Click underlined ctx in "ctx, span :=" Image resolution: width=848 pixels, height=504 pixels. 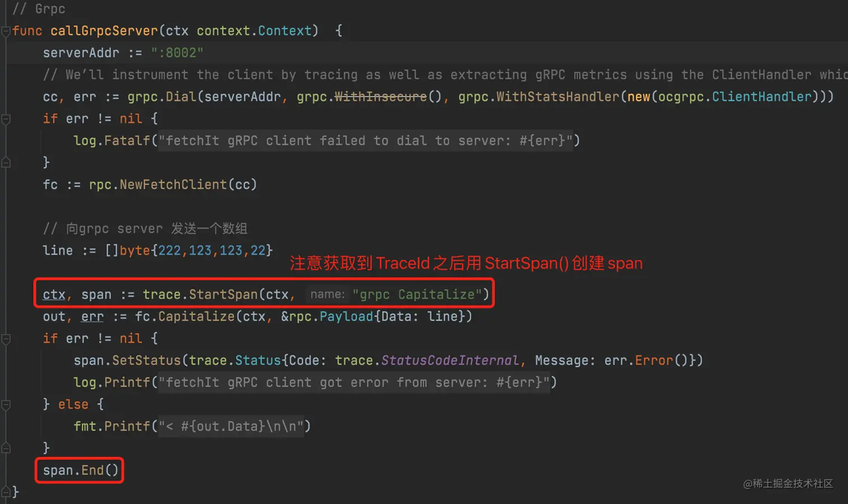pos(54,294)
